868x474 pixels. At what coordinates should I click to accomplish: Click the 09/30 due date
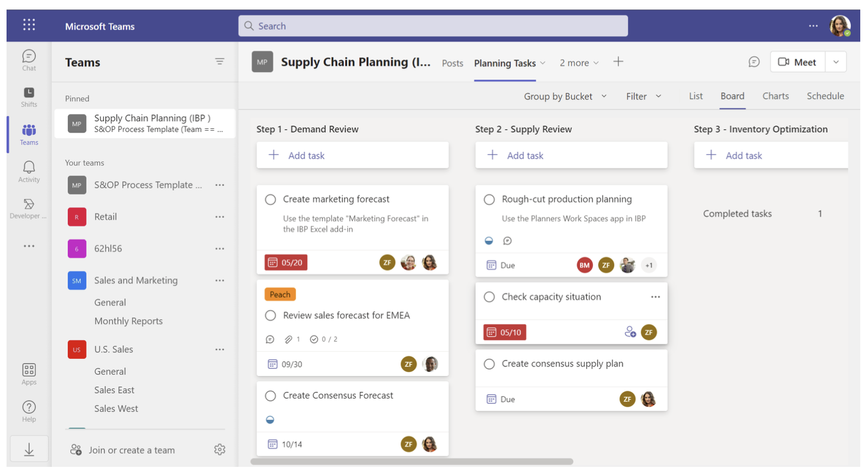285,364
